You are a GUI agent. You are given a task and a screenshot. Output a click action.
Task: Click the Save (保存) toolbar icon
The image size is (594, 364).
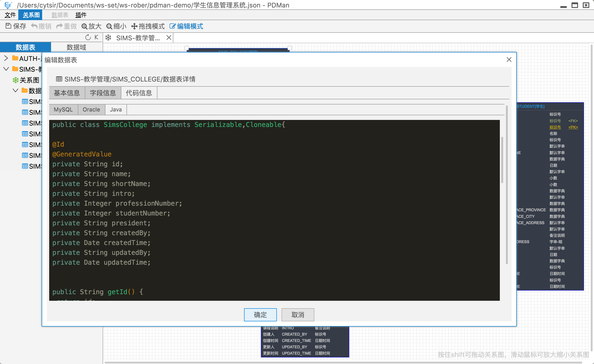8,26
